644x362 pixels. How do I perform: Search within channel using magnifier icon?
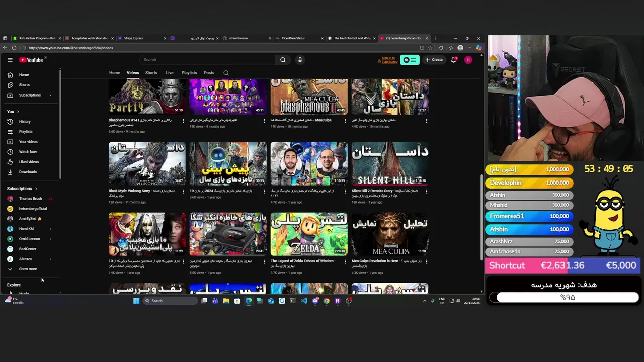point(226,73)
